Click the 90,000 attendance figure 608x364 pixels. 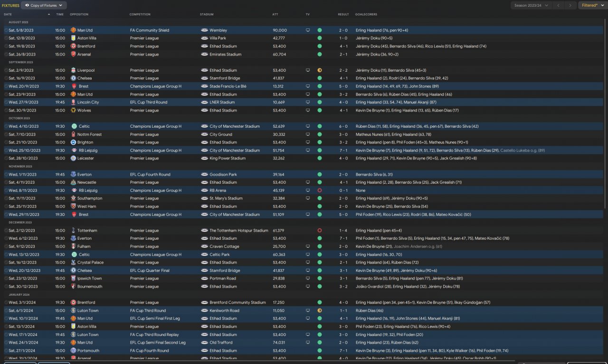[x=280, y=30]
